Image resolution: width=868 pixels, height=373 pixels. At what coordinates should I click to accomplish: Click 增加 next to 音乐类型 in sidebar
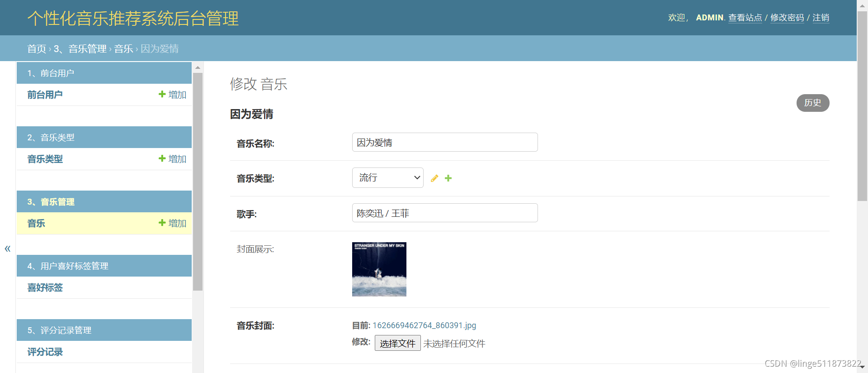pos(172,159)
